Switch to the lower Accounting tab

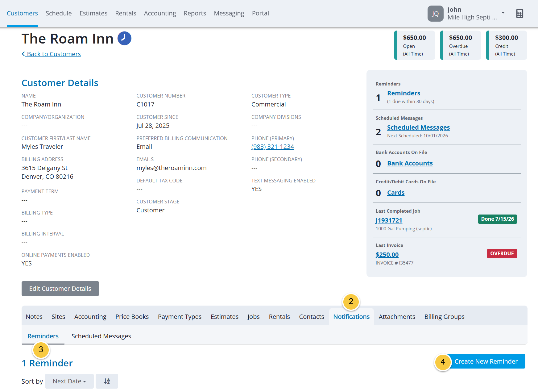coord(90,317)
